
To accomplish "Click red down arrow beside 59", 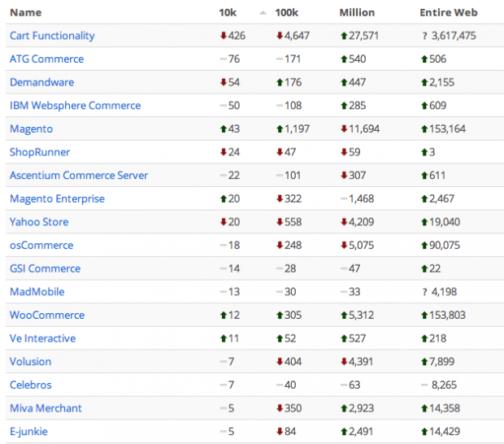I will click(x=344, y=152).
